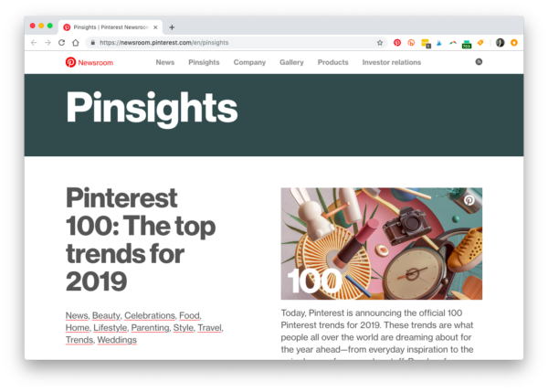Screen dimensions: 548x392
Task: Open the orange Bitly extension icon
Action: [x=411, y=43]
